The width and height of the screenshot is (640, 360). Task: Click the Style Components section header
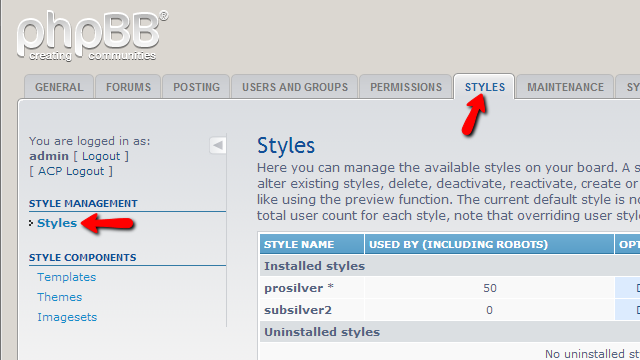click(82, 258)
